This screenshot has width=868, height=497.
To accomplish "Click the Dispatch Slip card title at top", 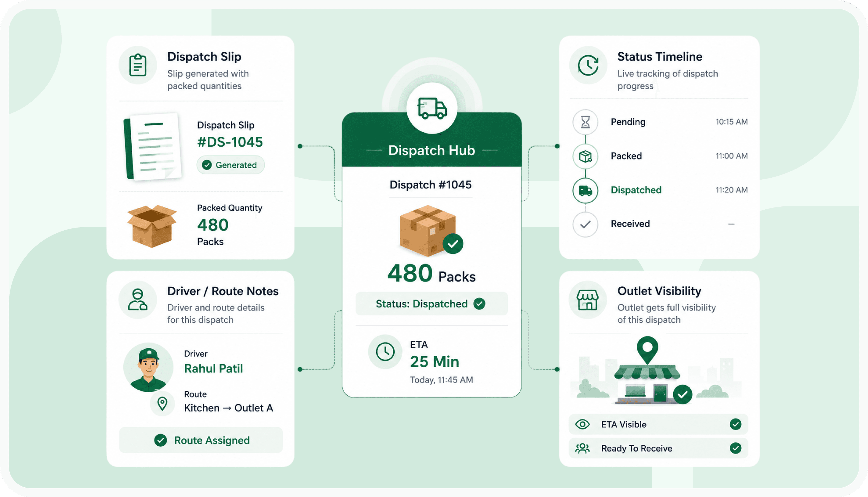I will coord(204,57).
